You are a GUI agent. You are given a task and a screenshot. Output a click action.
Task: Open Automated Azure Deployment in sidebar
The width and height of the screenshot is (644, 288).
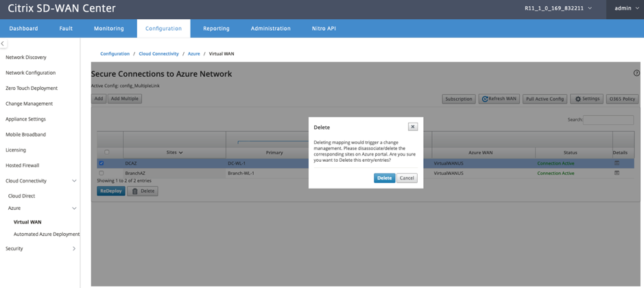point(47,235)
